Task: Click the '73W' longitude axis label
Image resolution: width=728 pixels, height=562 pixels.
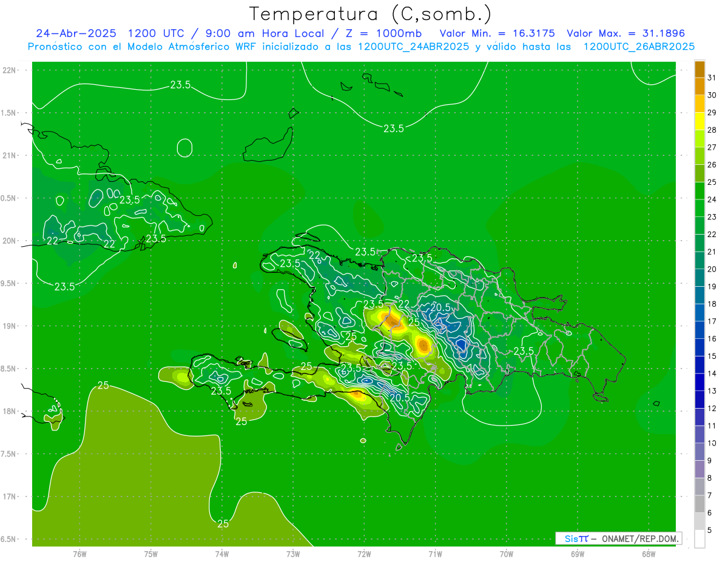Action: (293, 553)
